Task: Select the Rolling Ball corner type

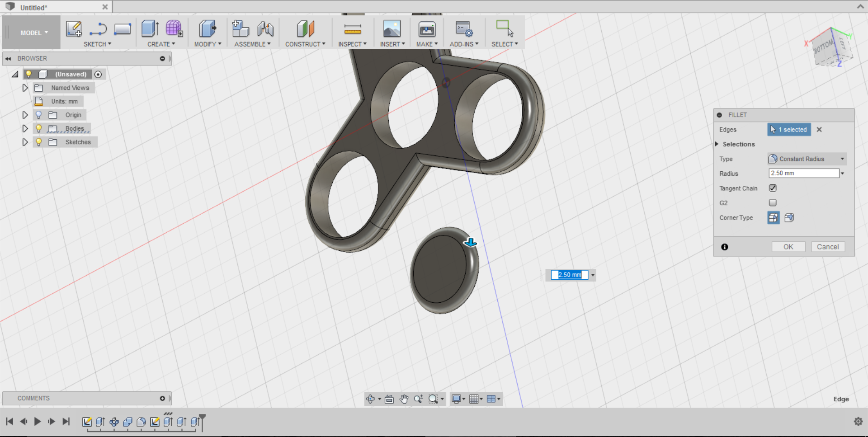Action: 774,218
